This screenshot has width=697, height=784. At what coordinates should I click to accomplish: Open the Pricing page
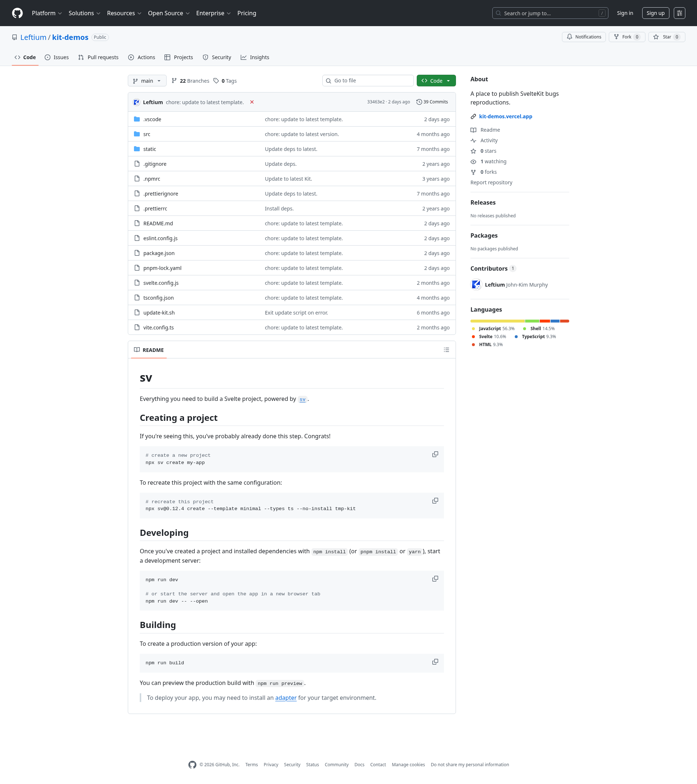pyautogui.click(x=246, y=13)
